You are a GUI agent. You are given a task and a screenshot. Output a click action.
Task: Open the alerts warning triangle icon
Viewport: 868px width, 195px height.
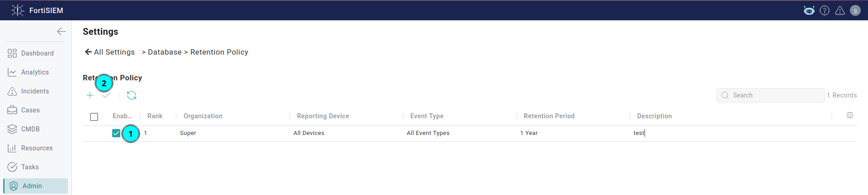(x=840, y=10)
